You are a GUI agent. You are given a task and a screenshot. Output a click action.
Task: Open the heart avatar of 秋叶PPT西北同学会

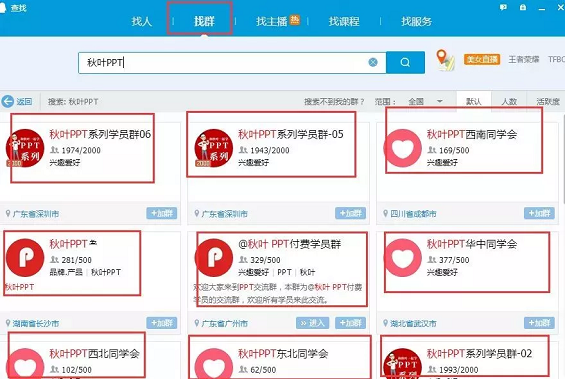click(25, 364)
